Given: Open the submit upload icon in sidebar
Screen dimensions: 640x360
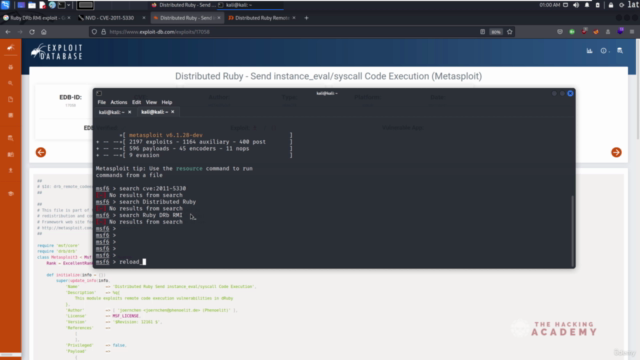Looking at the screenshot, I should pyautogui.click(x=11, y=170).
